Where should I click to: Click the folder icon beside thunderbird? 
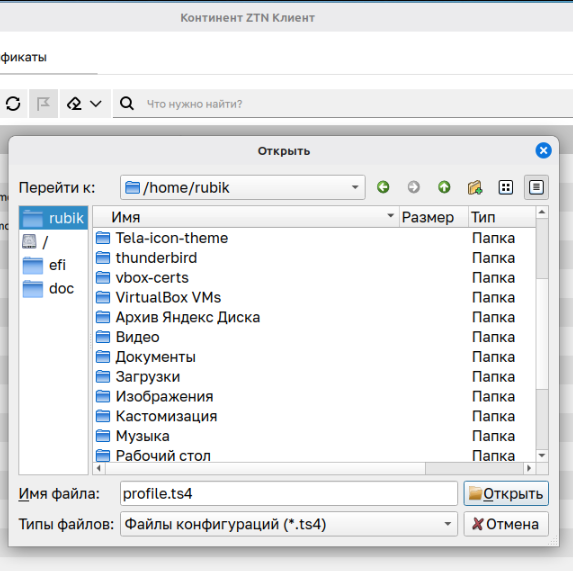(x=103, y=258)
